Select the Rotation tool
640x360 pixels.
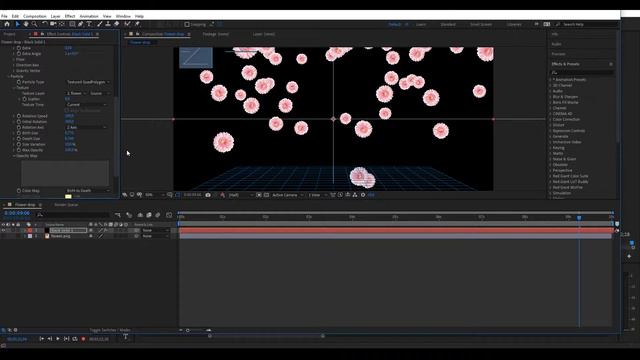pos(44,24)
